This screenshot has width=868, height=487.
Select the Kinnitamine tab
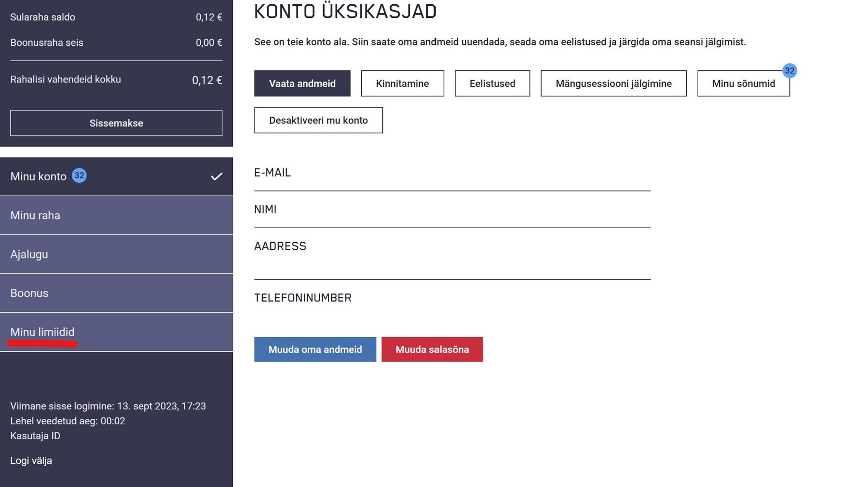click(402, 83)
